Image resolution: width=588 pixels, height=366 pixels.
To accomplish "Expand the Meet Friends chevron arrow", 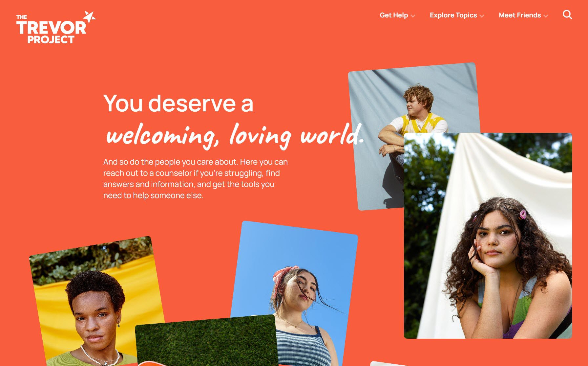I will point(546,16).
